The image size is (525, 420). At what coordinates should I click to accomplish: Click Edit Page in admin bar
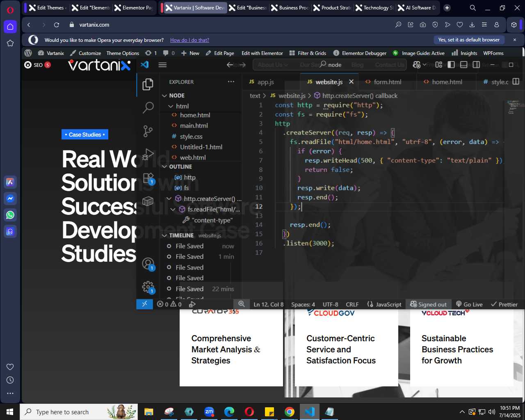[220, 53]
